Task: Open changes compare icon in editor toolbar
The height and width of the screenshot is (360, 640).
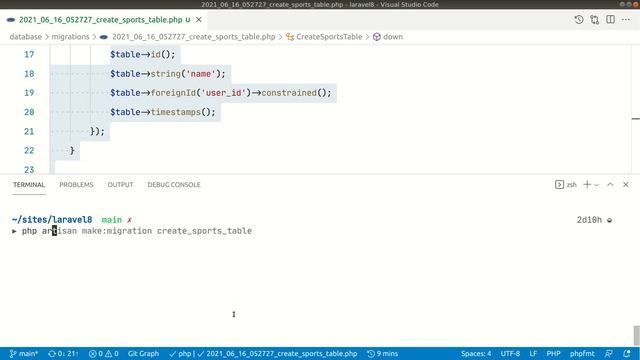Action: [x=595, y=20]
